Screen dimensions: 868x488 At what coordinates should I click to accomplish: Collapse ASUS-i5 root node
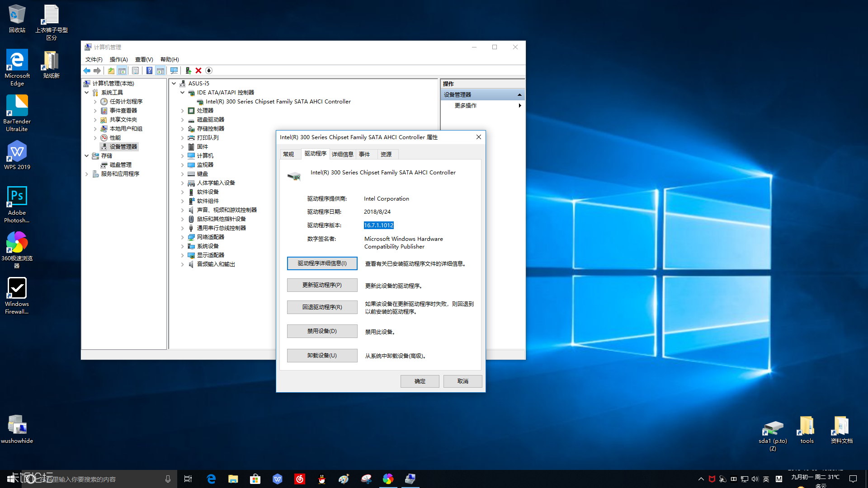pyautogui.click(x=174, y=84)
